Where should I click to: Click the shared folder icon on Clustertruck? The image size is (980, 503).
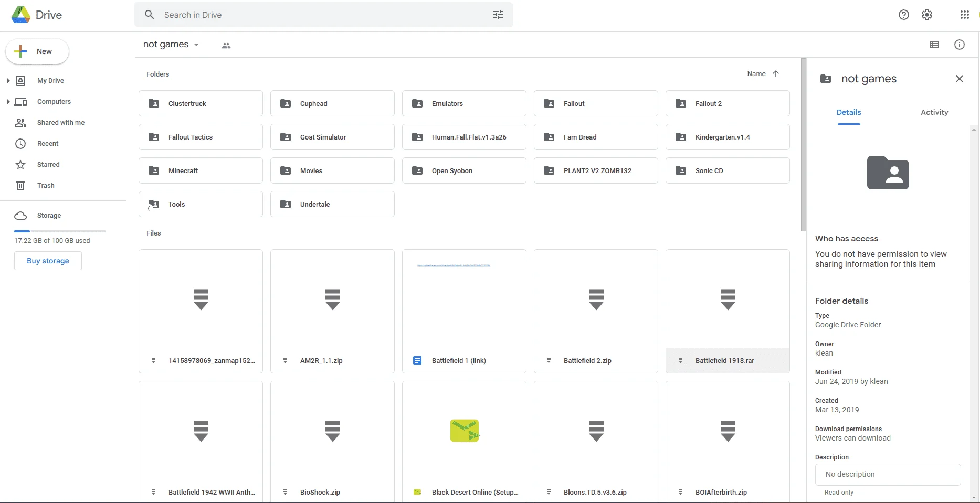click(154, 103)
